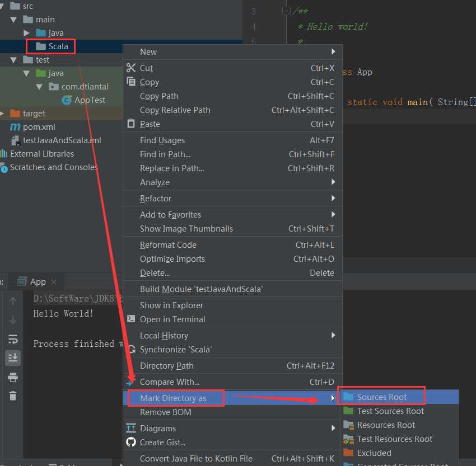
Task: Click the GitHub Create Gist icon
Action: (x=131, y=442)
